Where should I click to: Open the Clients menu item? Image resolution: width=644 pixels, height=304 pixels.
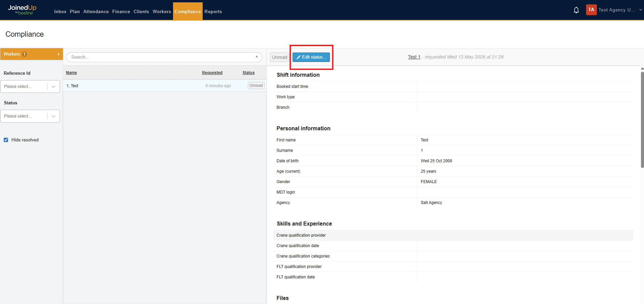[x=141, y=11]
